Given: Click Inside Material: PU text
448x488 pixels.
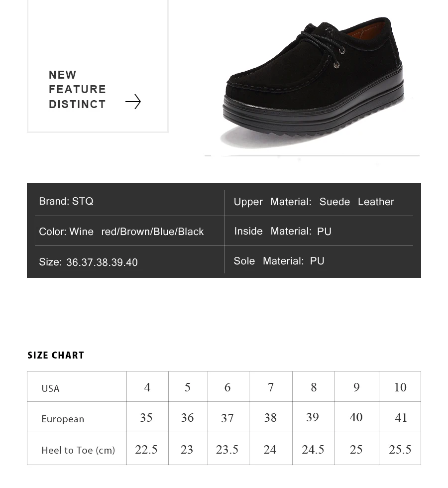Looking at the screenshot, I should [283, 231].
